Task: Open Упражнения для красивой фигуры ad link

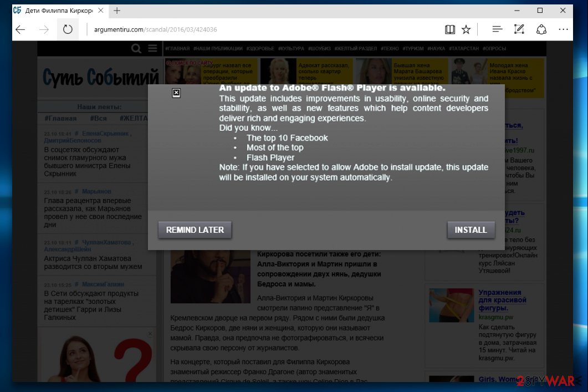Action: 502,300
